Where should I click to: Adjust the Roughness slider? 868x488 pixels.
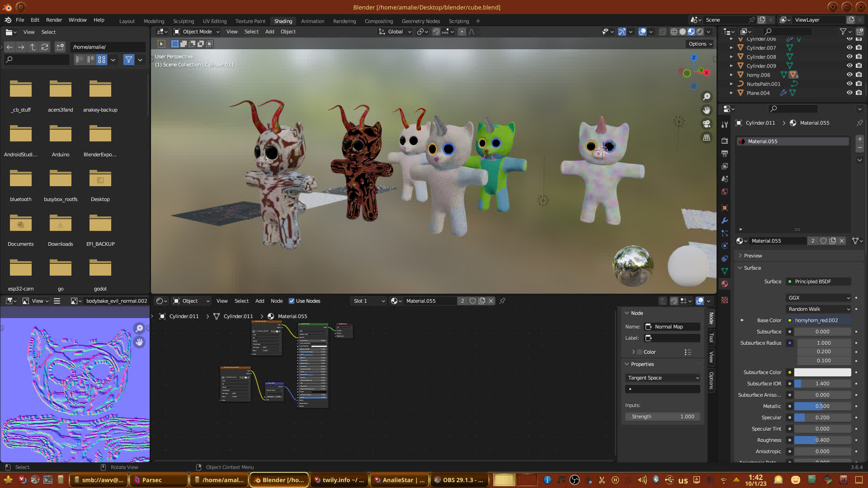[x=822, y=440]
